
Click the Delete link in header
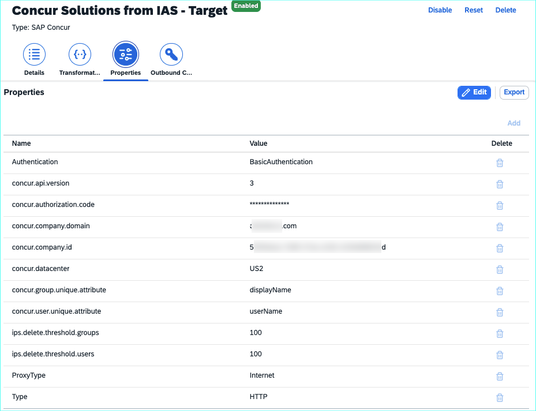pyautogui.click(x=506, y=10)
